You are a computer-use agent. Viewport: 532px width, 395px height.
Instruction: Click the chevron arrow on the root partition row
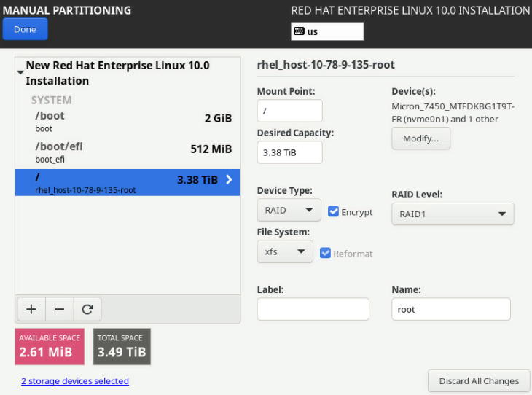coord(230,179)
